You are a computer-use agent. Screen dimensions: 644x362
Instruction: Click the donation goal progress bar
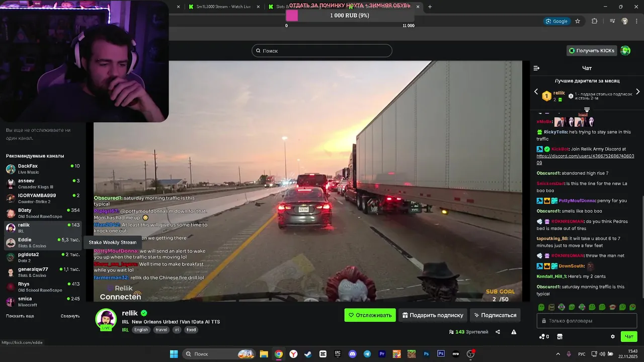[x=351, y=16]
